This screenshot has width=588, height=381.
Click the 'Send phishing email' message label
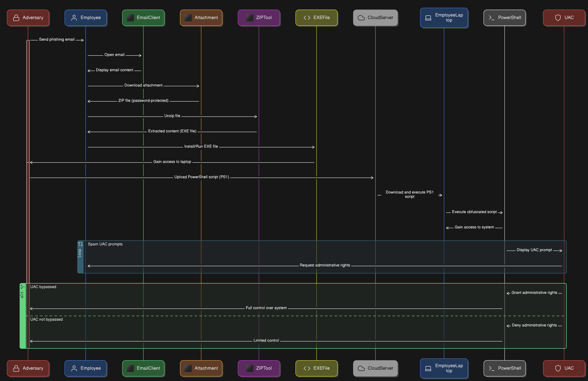pyautogui.click(x=57, y=40)
